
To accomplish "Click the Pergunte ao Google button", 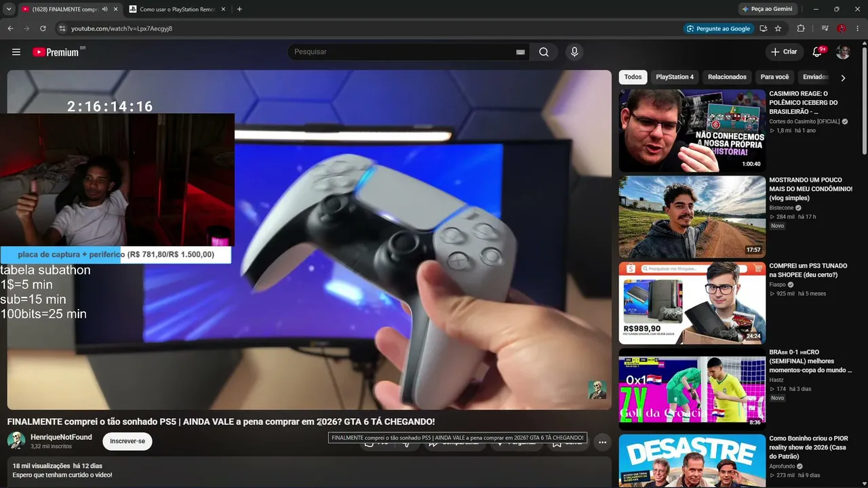I will [718, 28].
